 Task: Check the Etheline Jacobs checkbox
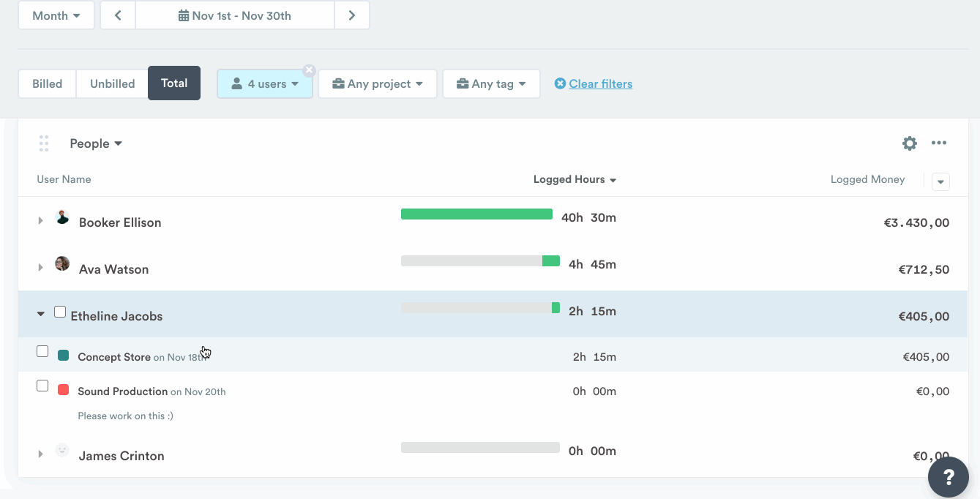click(x=60, y=312)
